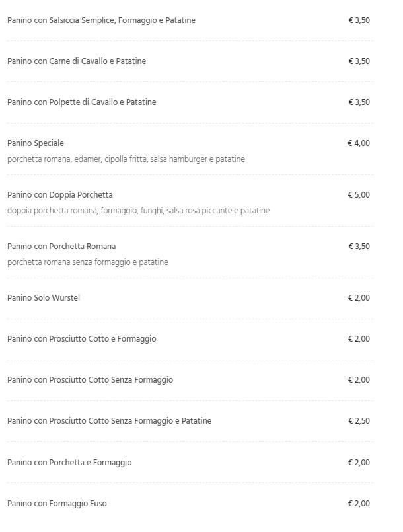The height and width of the screenshot is (532, 403).
Task: Select Panino con Porchetta e Formaggio
Action: 69,463
